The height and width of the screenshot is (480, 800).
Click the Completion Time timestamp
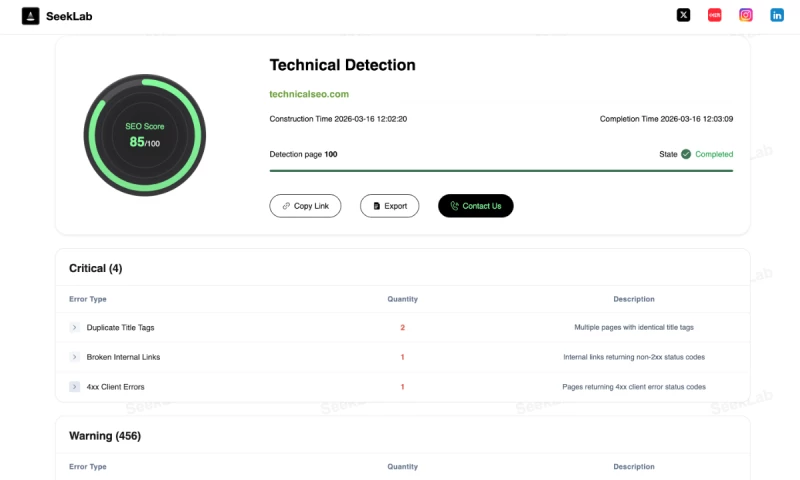(666, 119)
